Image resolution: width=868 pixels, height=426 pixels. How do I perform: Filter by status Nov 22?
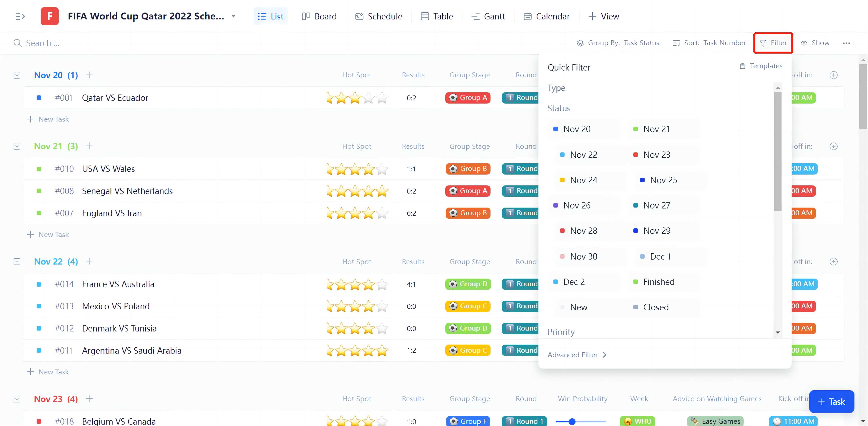(x=591, y=155)
